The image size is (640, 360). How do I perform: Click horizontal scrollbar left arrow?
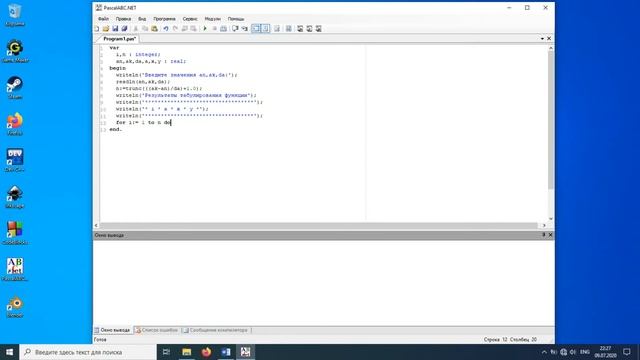(x=96, y=225)
